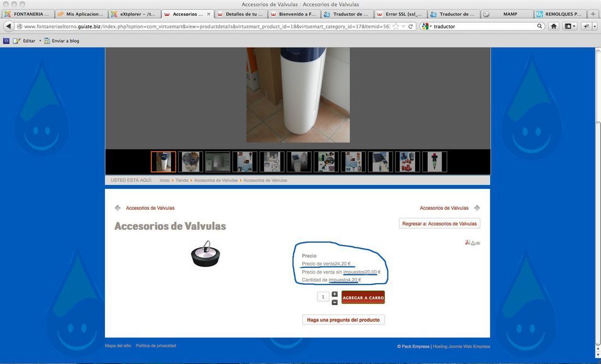The width and height of the screenshot is (601, 364).
Task: Click the blue CL bookmark icon
Action: [6, 41]
